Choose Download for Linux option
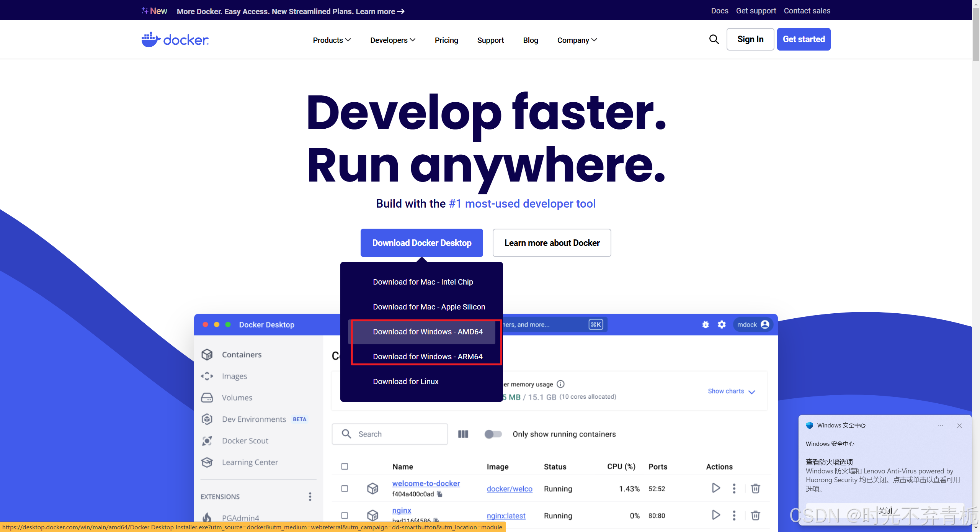980x532 pixels. (405, 381)
